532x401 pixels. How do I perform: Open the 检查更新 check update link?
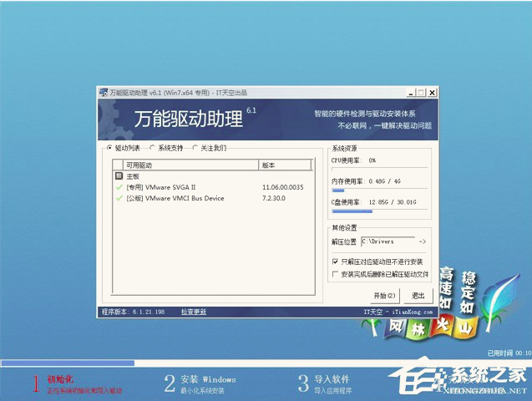194,312
